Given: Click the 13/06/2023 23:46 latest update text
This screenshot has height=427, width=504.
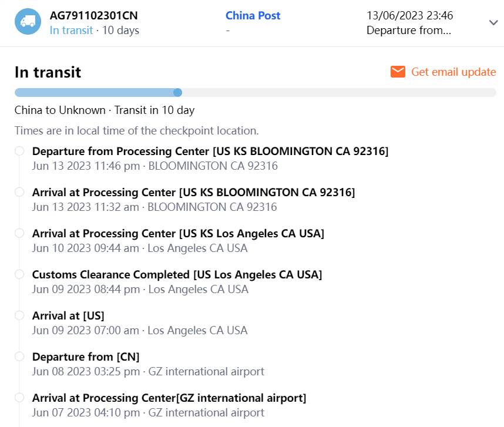Looking at the screenshot, I should coord(409,16).
